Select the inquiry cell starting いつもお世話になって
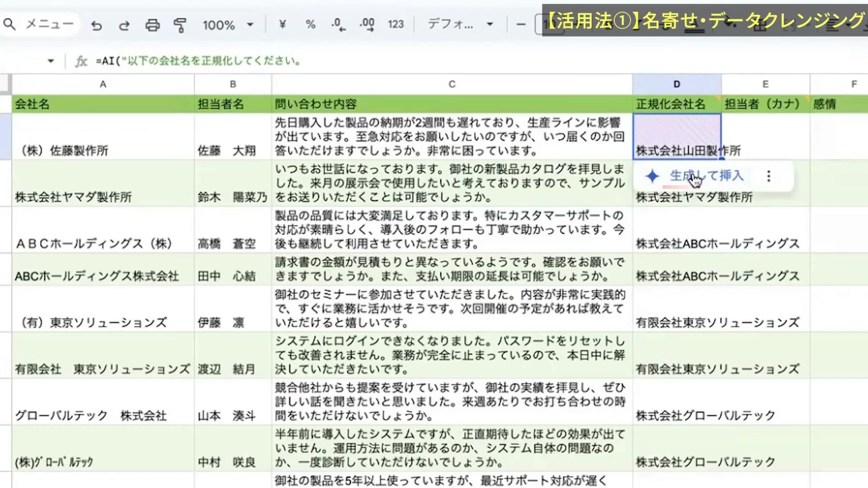The height and width of the screenshot is (488, 868). click(452, 183)
